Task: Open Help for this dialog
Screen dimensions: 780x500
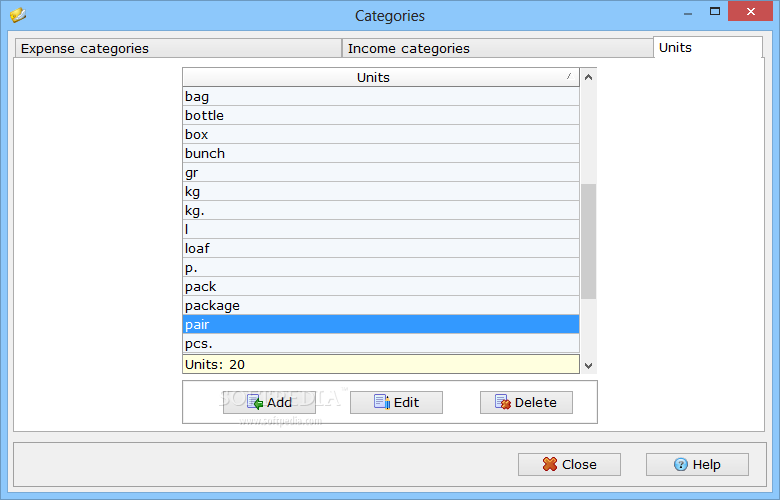Action: (697, 464)
